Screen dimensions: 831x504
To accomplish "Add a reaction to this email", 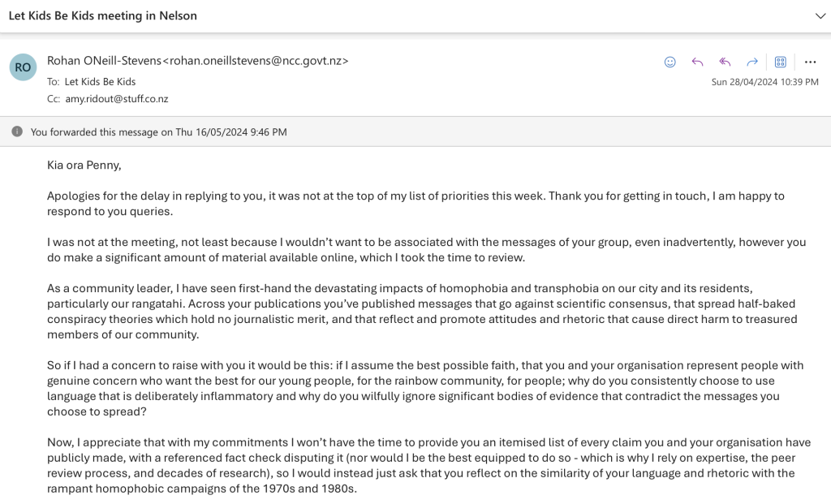I will coord(670,62).
